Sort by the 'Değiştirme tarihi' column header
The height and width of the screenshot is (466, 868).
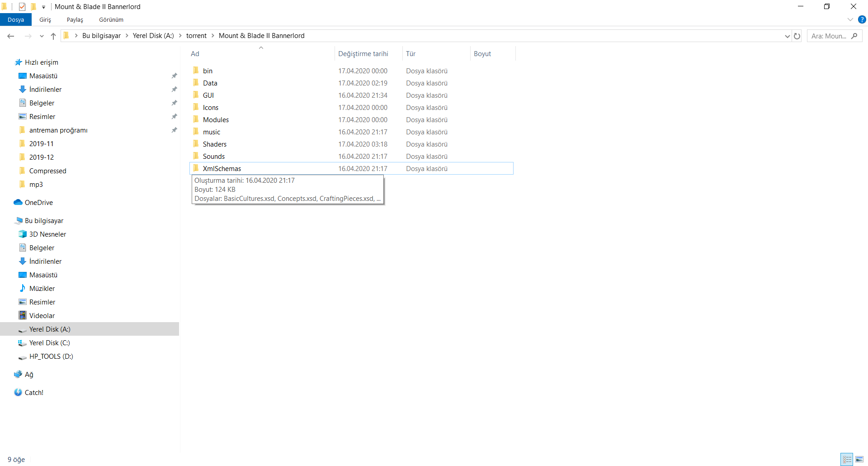[x=363, y=54]
